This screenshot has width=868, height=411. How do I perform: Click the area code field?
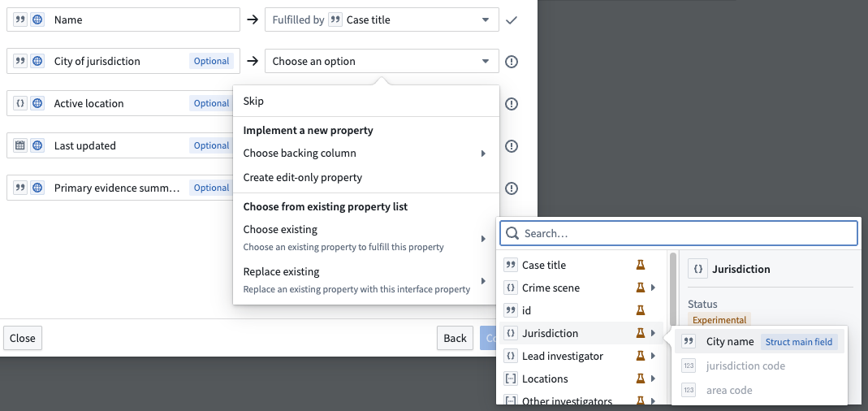(x=759, y=390)
